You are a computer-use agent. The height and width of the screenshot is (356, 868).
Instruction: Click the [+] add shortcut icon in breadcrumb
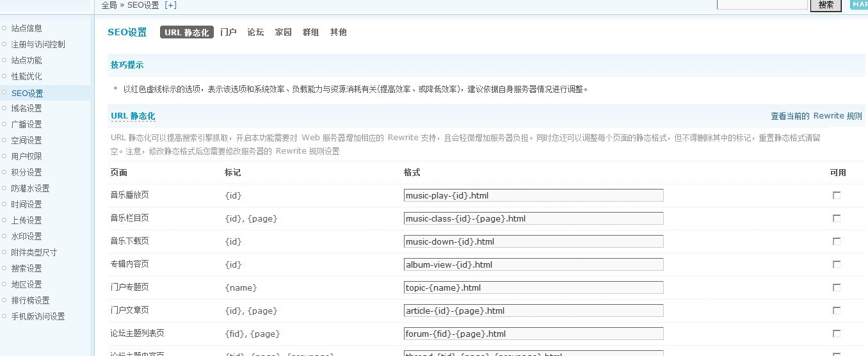click(170, 5)
